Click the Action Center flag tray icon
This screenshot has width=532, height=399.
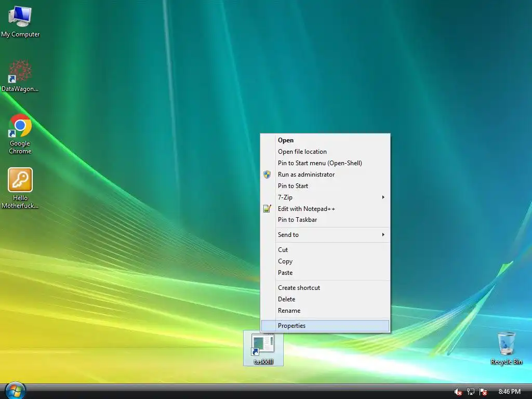coord(483,392)
